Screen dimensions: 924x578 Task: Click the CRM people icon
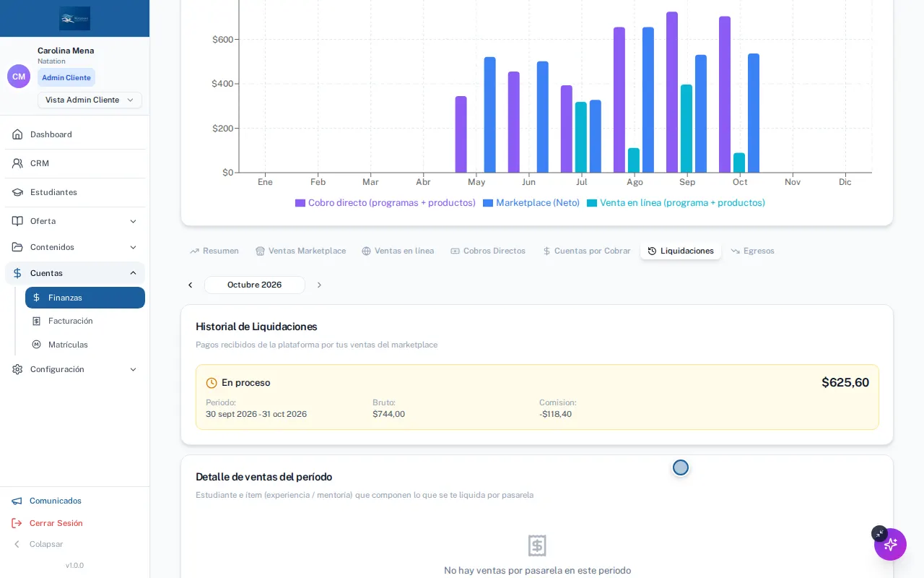coord(17,163)
